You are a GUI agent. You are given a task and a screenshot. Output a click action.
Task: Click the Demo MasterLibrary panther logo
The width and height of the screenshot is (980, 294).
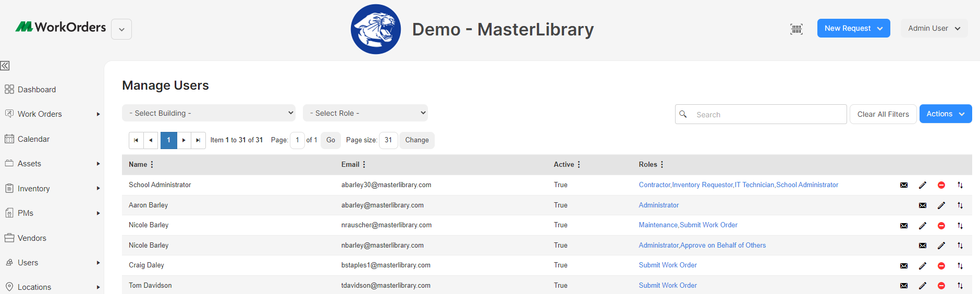[376, 29]
